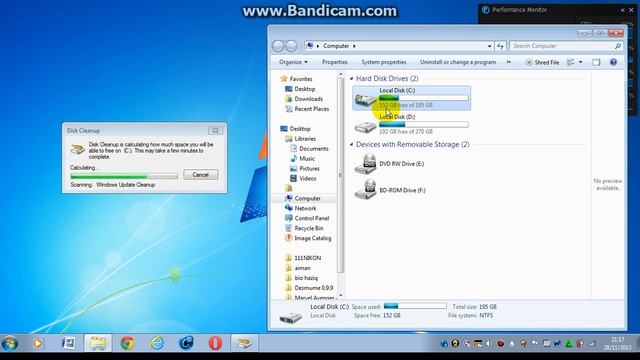Open the Organize menu
The width and height of the screenshot is (640, 360).
(x=293, y=62)
